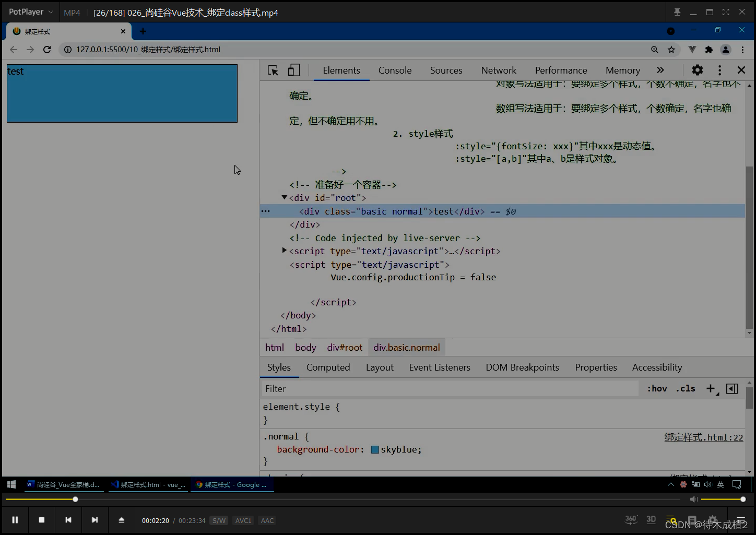Pin PotPlayer window on top
756x535 pixels.
pos(677,12)
